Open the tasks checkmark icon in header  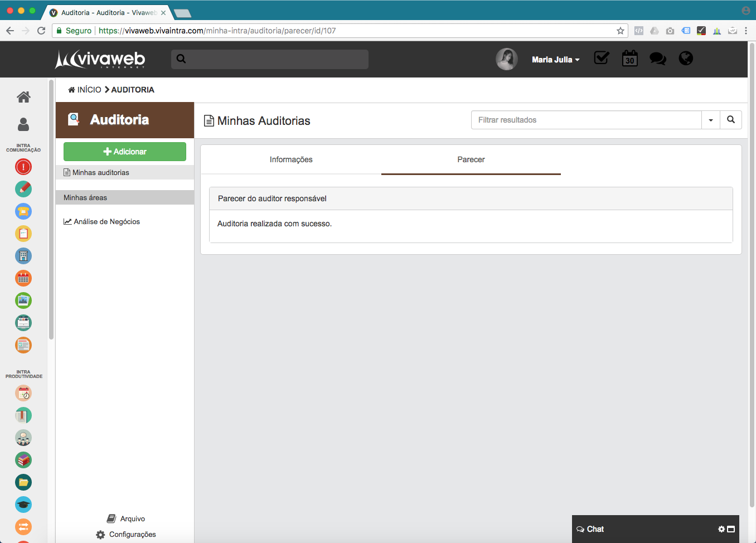[601, 58]
